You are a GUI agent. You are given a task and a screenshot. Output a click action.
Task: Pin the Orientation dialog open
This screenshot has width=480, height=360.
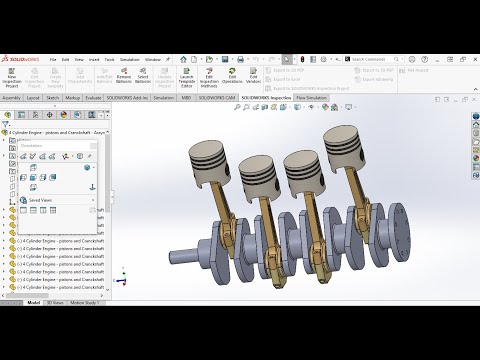tap(90, 156)
